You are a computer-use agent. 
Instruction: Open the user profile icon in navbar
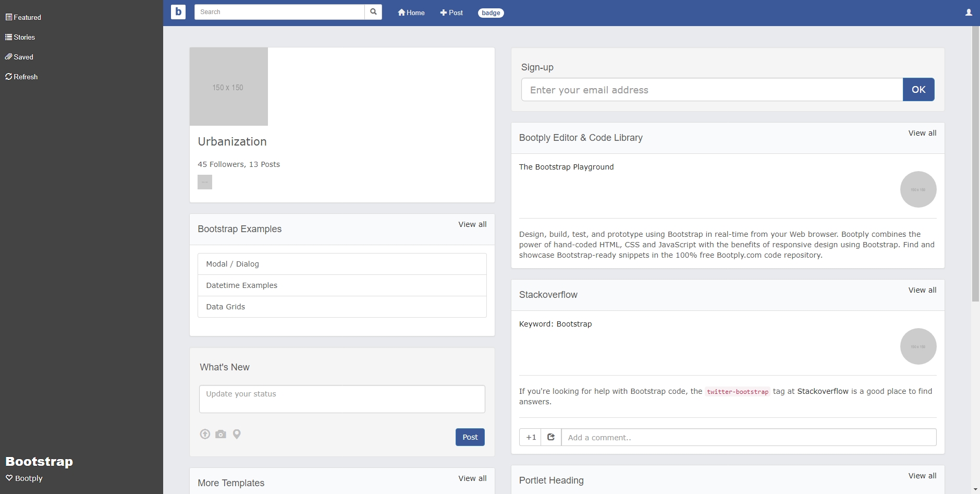(x=969, y=13)
